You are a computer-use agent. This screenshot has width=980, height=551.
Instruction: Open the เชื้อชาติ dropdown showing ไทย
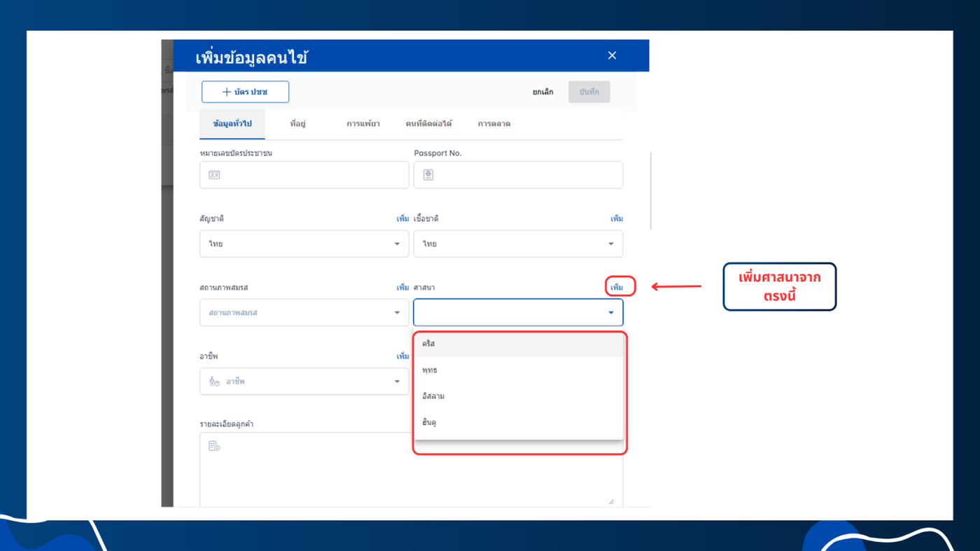click(518, 244)
